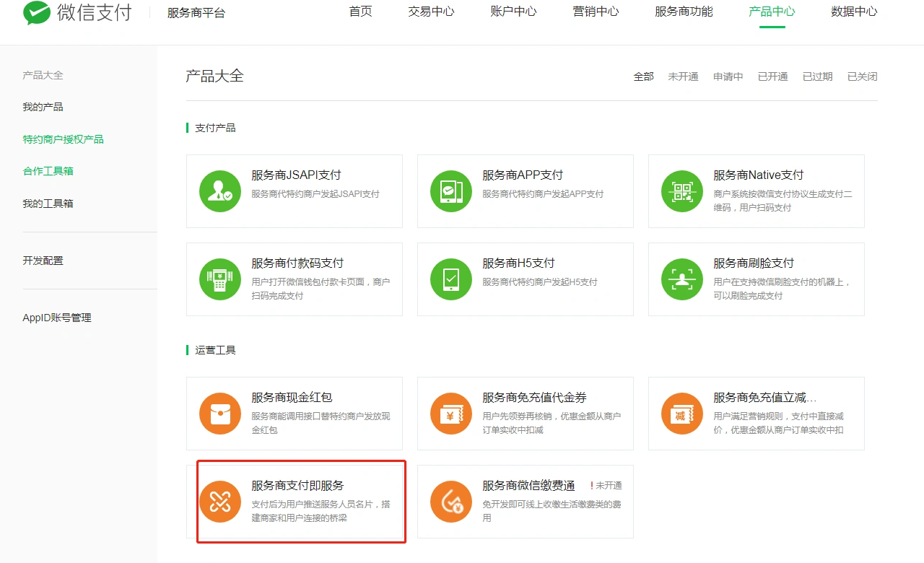
Task: Filter products by 已开通
Action: point(772,77)
